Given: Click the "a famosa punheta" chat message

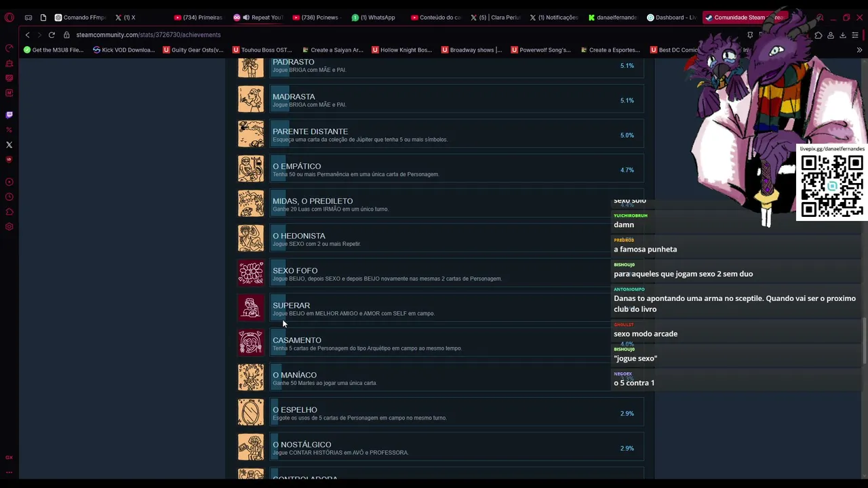Looking at the screenshot, I should pos(645,249).
